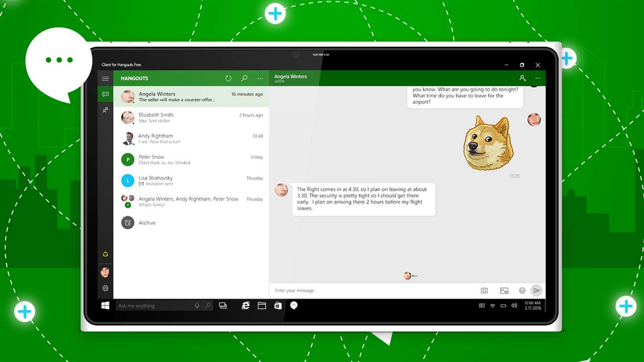This screenshot has width=644, height=362.
Task: Click the volume speaker icon in tray
Action: point(514,305)
